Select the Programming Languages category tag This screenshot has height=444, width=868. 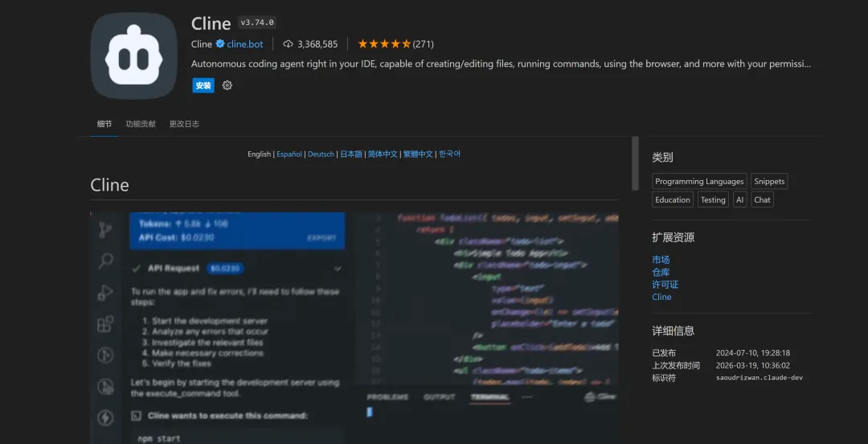(x=700, y=181)
